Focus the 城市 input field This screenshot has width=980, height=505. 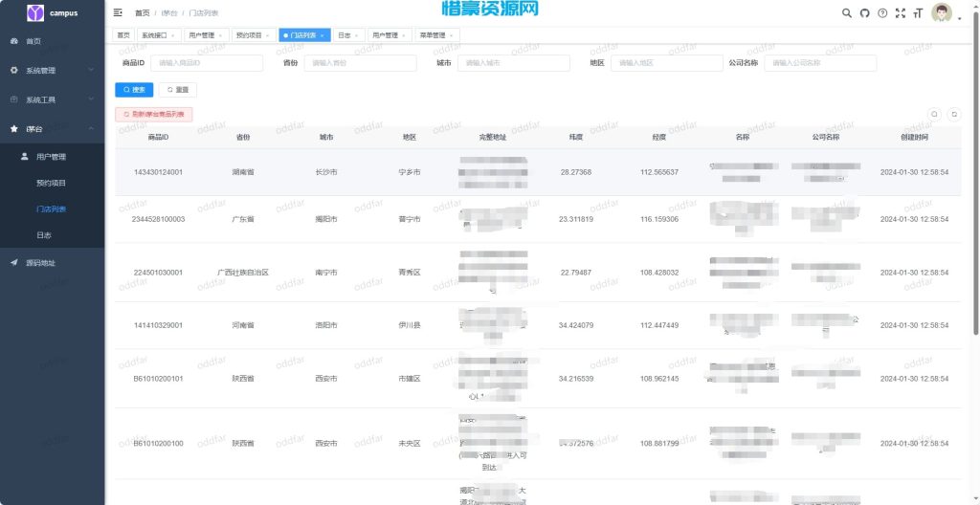click(514, 63)
